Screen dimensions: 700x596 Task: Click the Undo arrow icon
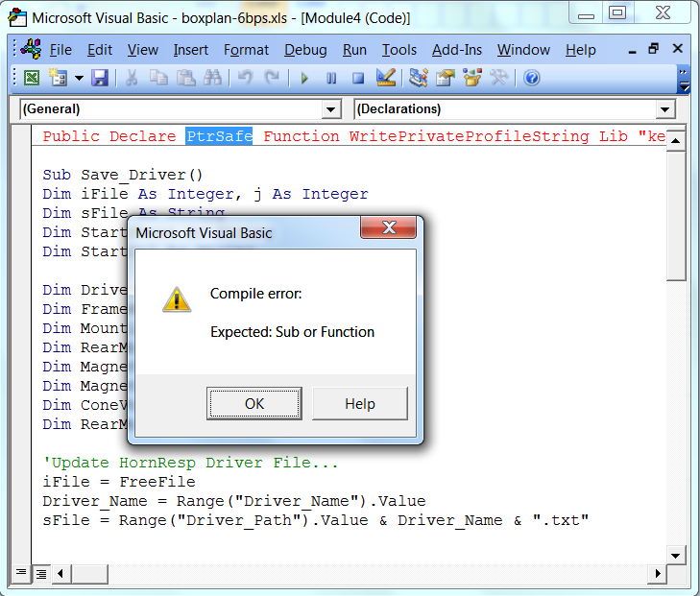click(245, 78)
